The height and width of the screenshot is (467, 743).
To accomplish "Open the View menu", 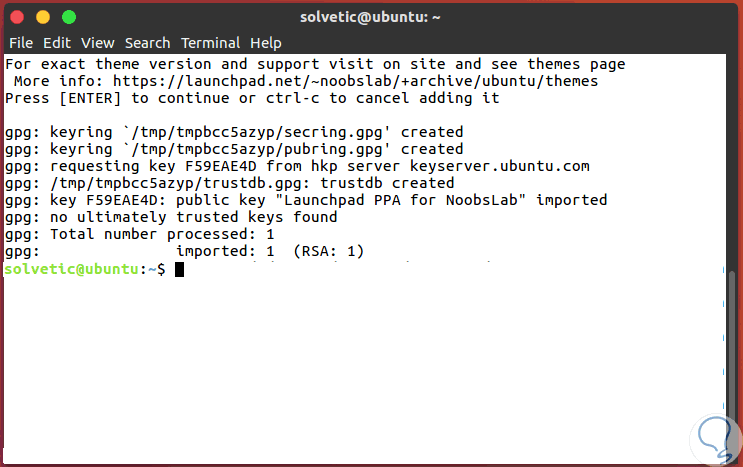I will tap(97, 43).
